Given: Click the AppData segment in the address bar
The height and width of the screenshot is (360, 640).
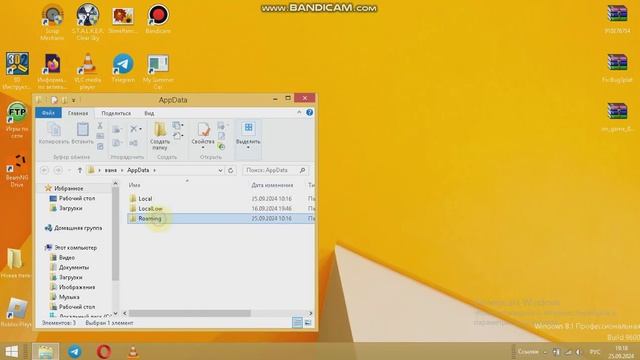Looking at the screenshot, I should point(138,170).
